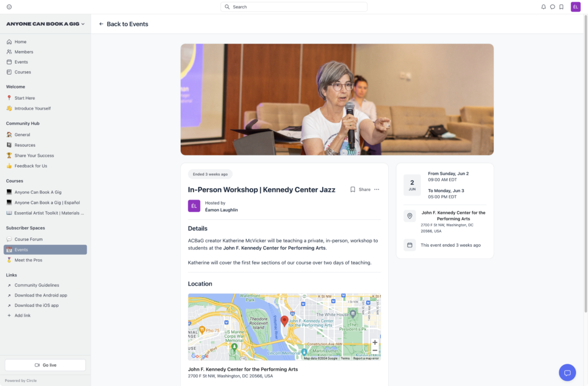Image resolution: width=588 pixels, height=386 pixels.
Task: Zoom in on the location map
Action: click(x=374, y=342)
